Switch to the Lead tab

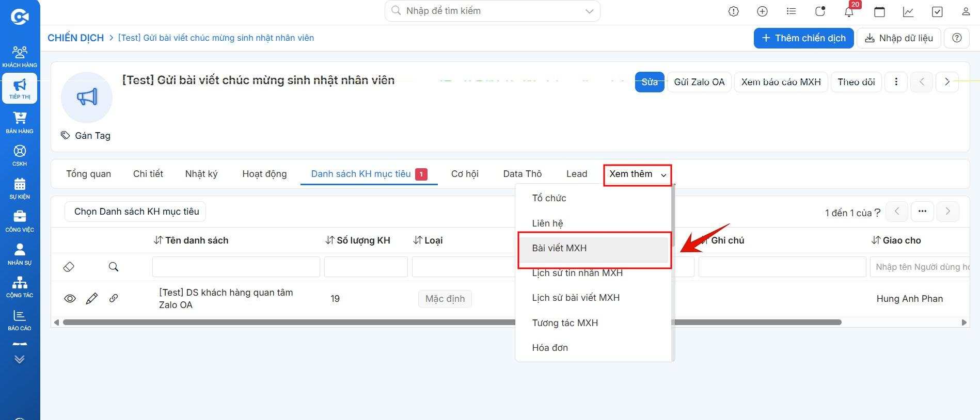click(x=577, y=174)
